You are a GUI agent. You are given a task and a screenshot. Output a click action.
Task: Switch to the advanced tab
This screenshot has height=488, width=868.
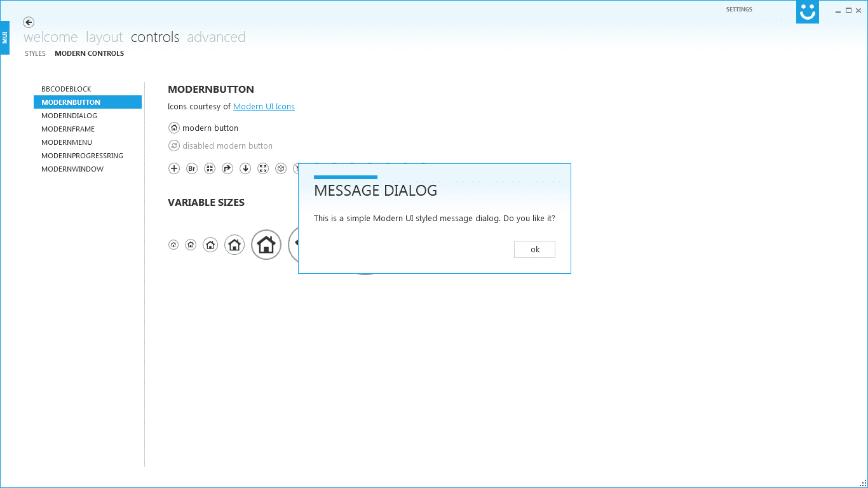(216, 37)
